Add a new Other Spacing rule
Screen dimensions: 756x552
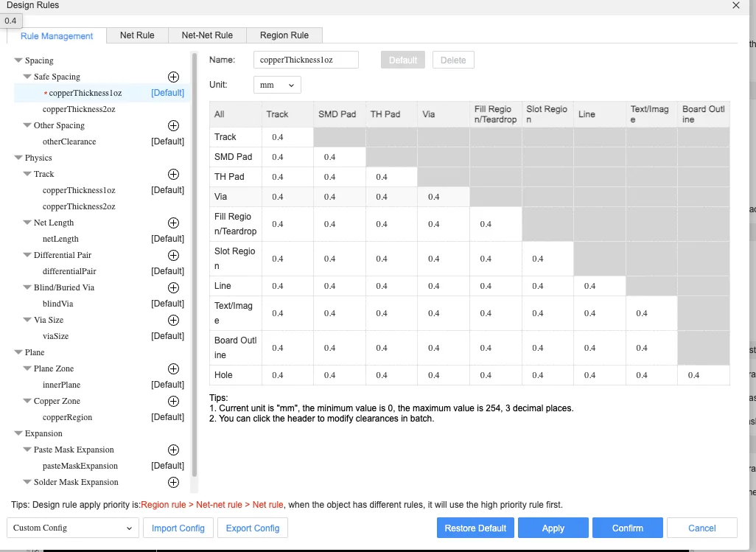point(173,125)
